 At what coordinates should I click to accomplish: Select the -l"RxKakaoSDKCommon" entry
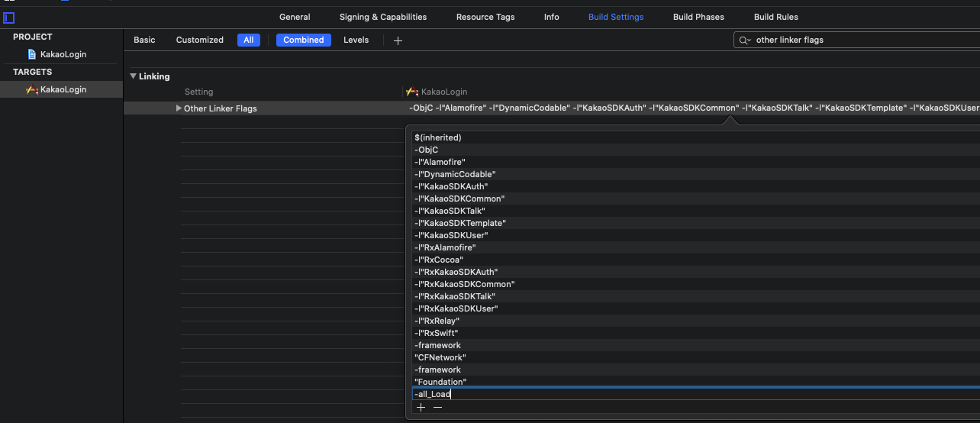(695, 284)
